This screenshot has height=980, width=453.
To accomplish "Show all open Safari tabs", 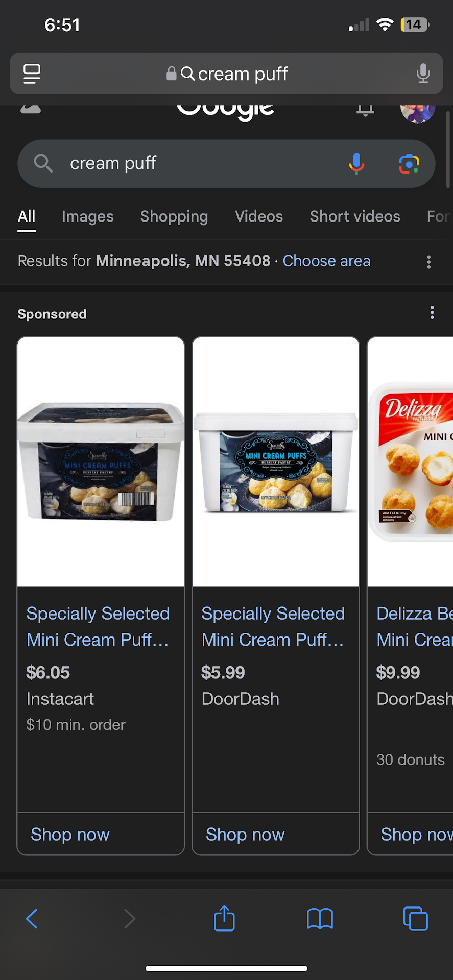I will click(415, 919).
